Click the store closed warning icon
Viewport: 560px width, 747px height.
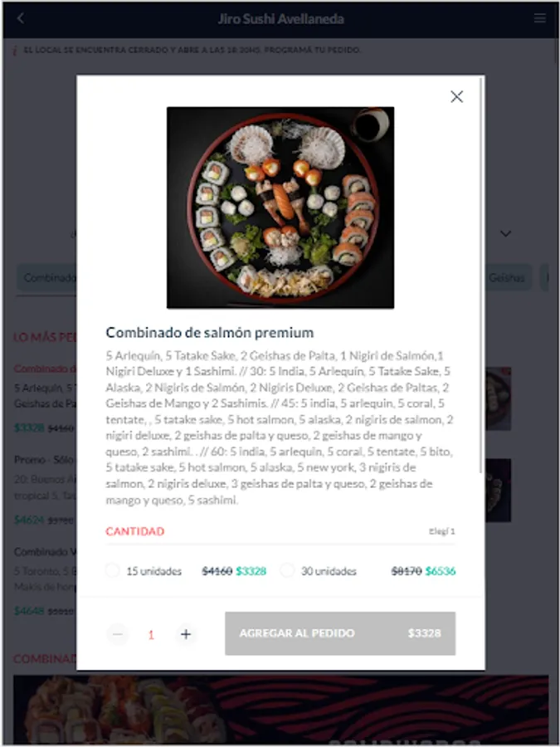(15, 50)
